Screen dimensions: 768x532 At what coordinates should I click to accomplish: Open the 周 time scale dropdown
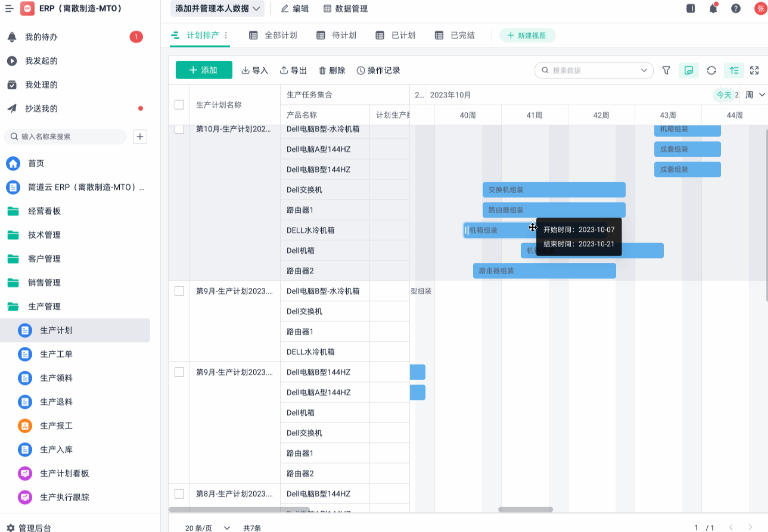[755, 95]
